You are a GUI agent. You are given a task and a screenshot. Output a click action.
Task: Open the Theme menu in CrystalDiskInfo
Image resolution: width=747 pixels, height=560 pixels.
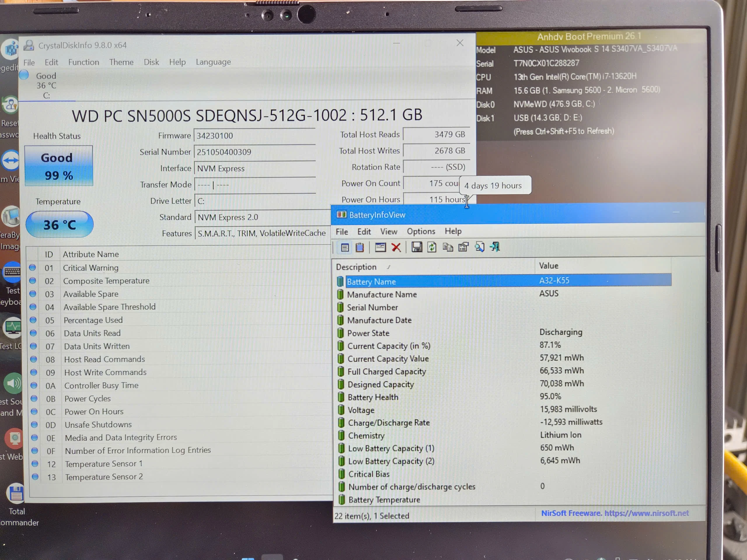tap(121, 62)
